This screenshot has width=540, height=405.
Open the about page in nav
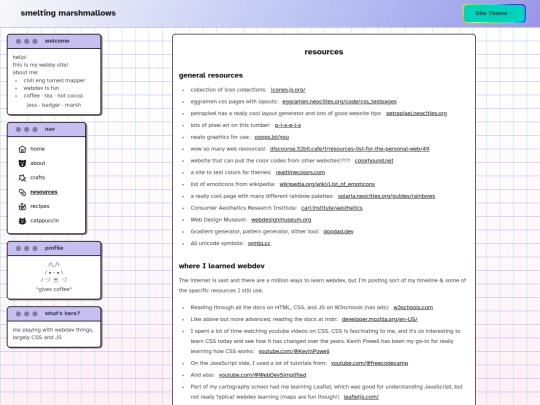point(38,163)
